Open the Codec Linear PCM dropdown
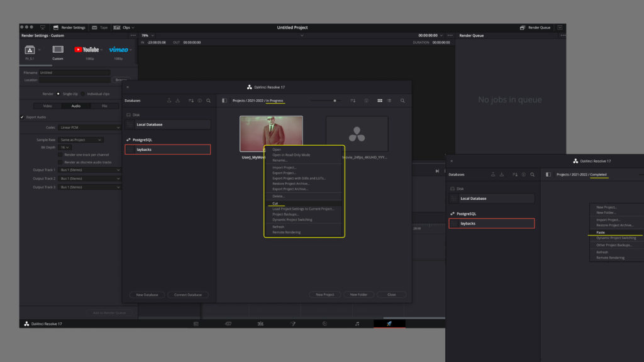Viewport: 644px width, 362px height. pos(89,128)
